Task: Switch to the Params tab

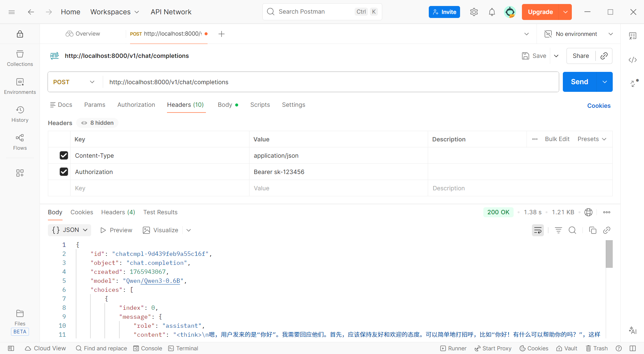Action: pos(95,105)
